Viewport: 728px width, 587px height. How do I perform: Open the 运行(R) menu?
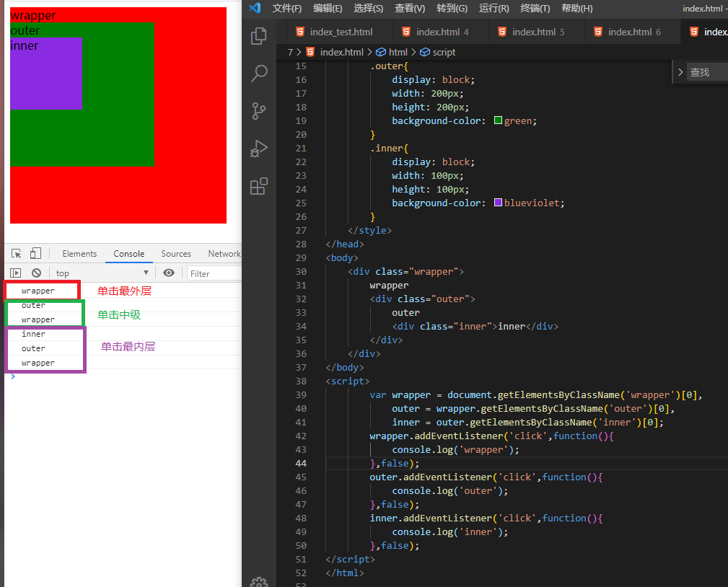click(x=494, y=9)
